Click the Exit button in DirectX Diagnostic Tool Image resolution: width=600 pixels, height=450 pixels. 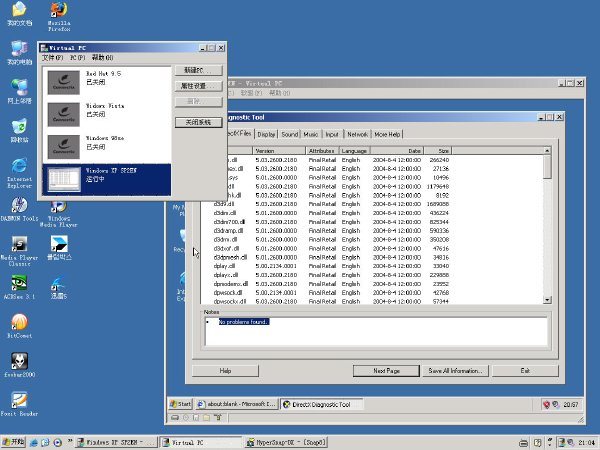coord(525,371)
